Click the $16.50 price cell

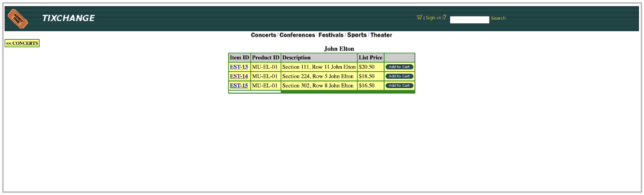[371, 85]
